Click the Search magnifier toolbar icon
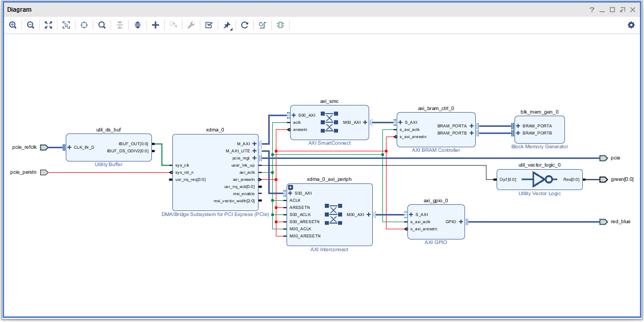Image resolution: width=644 pixels, height=322 pixels. pyautogui.click(x=102, y=25)
